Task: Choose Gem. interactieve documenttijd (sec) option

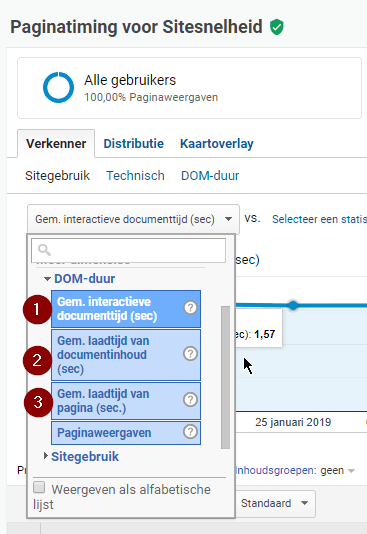Action: (126, 309)
